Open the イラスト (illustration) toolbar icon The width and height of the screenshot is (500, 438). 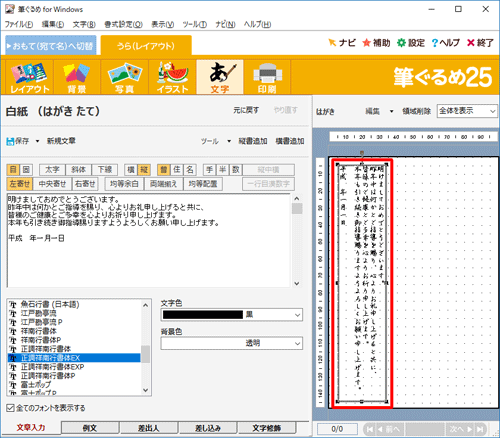172,77
